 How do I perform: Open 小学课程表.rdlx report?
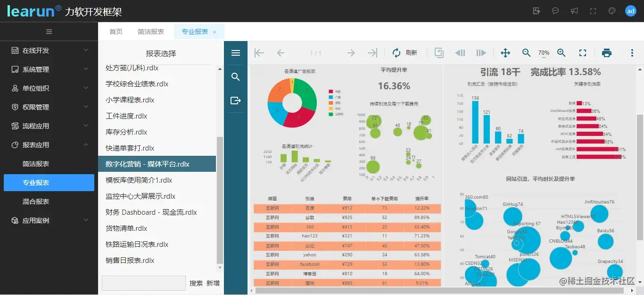pyautogui.click(x=157, y=100)
